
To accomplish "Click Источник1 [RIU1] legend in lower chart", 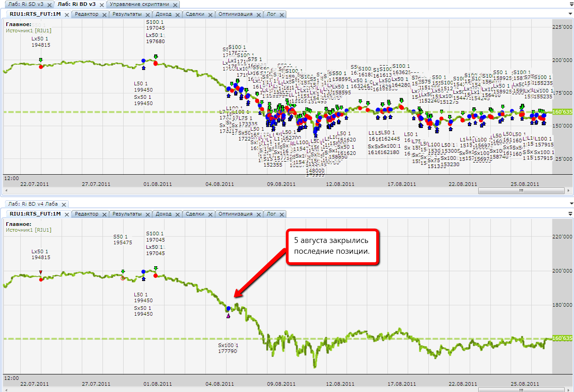I will (x=28, y=230).
